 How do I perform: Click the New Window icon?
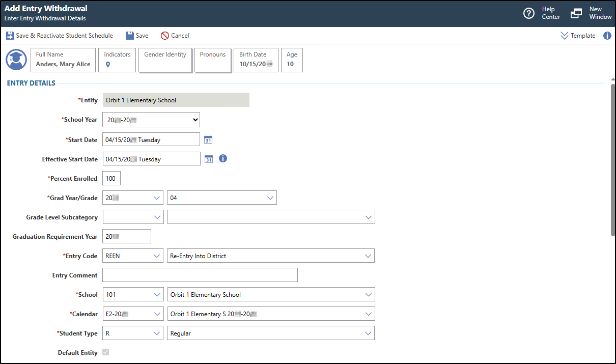coord(576,13)
